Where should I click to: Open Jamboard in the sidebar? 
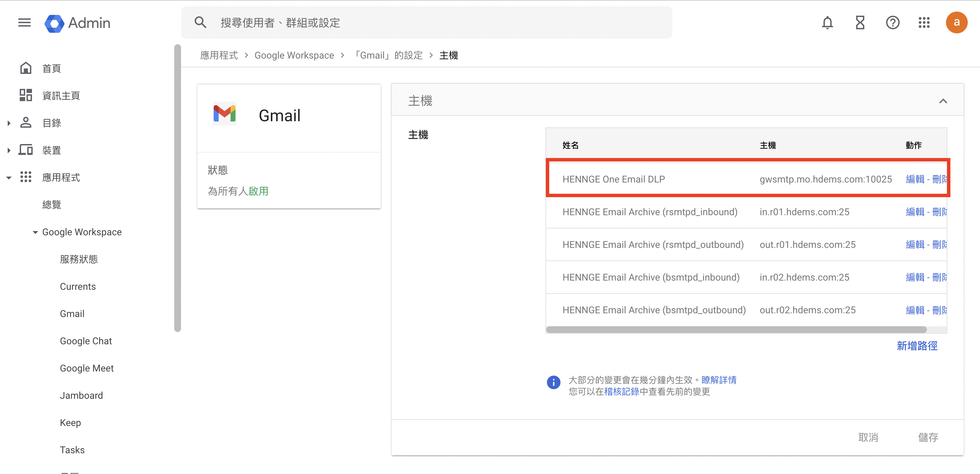[x=81, y=395]
